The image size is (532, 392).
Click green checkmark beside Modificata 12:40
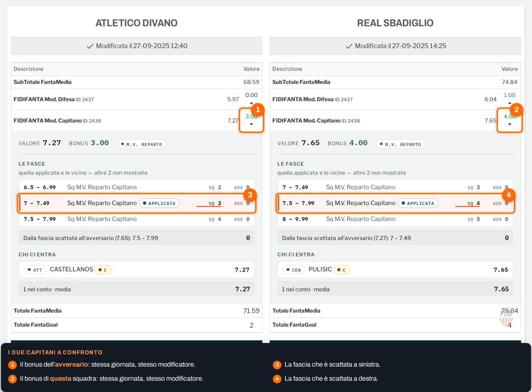(x=90, y=46)
